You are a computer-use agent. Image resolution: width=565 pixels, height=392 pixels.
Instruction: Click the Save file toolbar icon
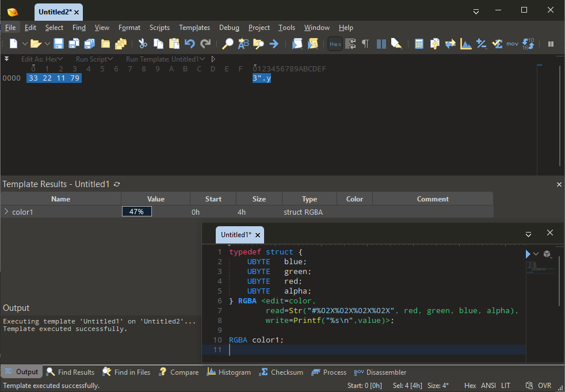[59, 44]
